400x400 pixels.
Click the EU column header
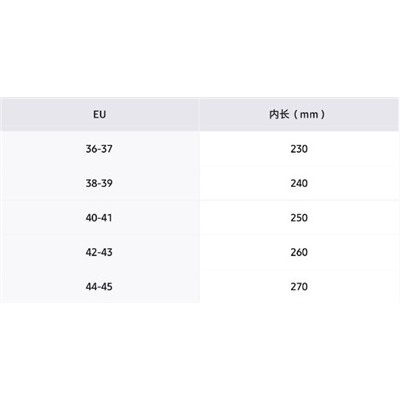point(100,114)
